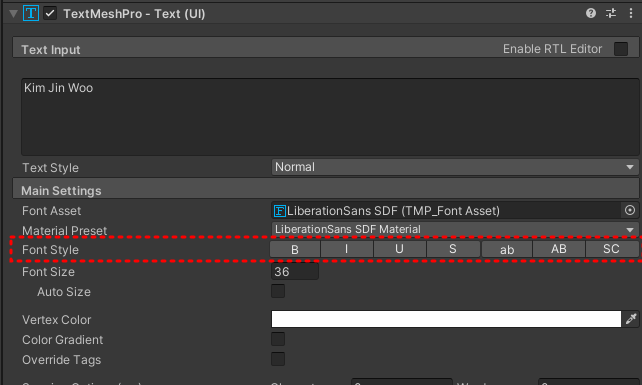Toggle Underline font style button
Screen dimensions: 642x385
(399, 249)
